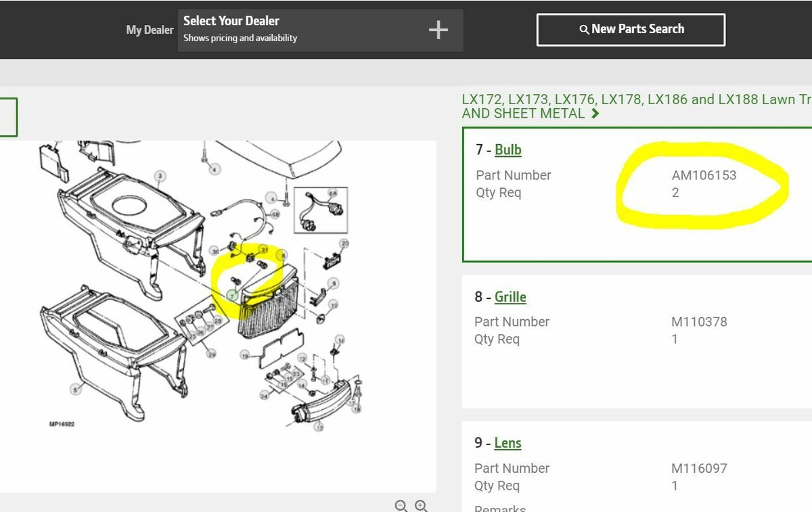Click part number AM106153

tap(704, 175)
